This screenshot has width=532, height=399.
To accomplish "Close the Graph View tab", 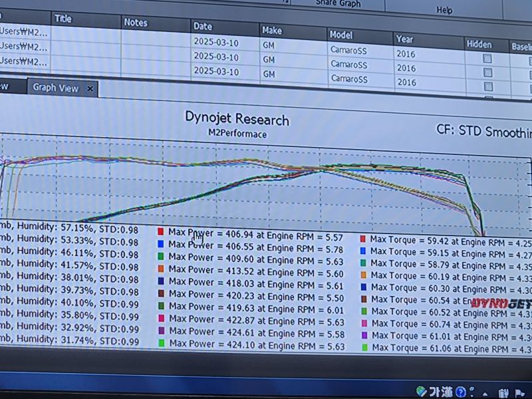I will tap(90, 89).
